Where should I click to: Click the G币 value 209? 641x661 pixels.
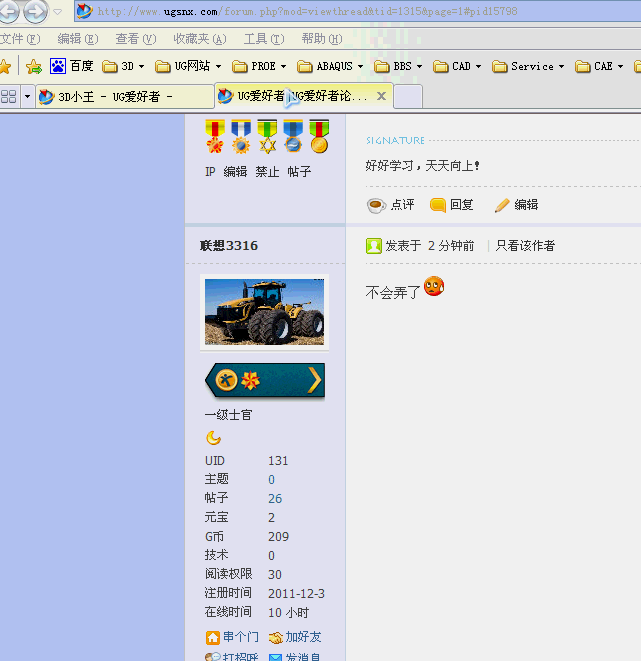pos(279,537)
